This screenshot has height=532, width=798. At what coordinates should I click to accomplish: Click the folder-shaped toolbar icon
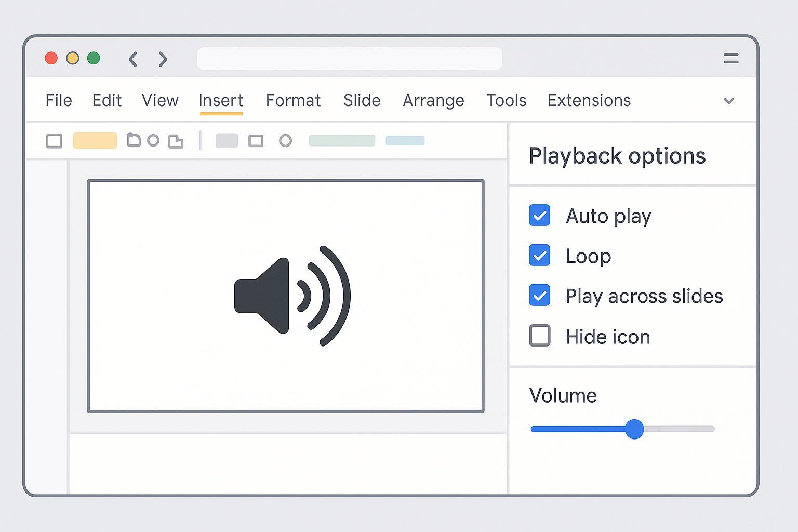(134, 140)
